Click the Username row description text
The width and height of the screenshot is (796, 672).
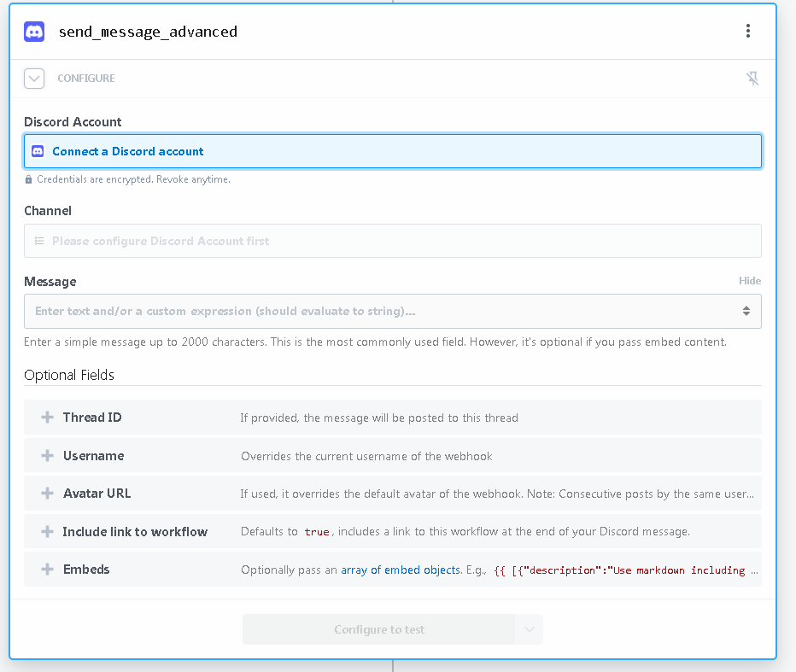point(366,456)
